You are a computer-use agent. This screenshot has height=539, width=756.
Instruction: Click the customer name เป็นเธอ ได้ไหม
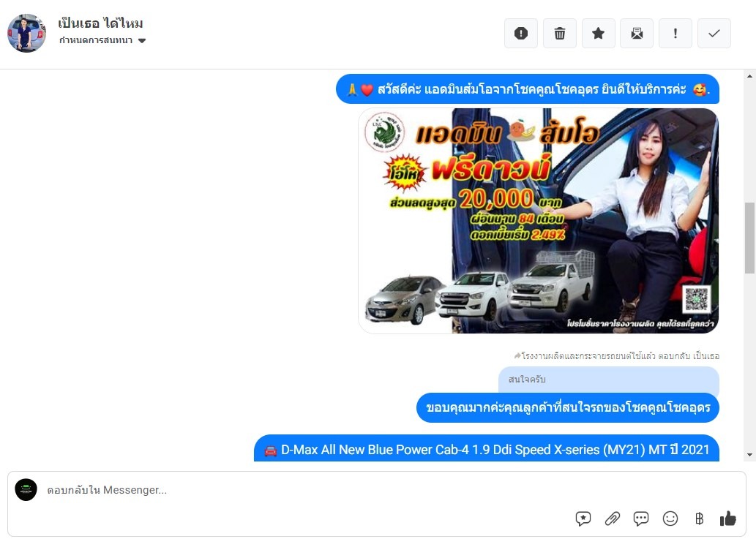click(x=100, y=23)
